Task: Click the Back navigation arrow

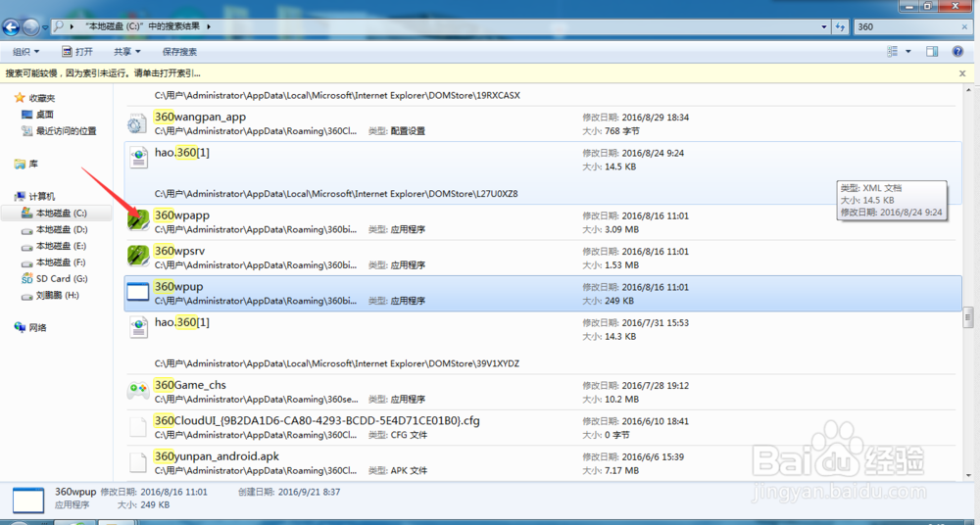Action: (x=11, y=26)
